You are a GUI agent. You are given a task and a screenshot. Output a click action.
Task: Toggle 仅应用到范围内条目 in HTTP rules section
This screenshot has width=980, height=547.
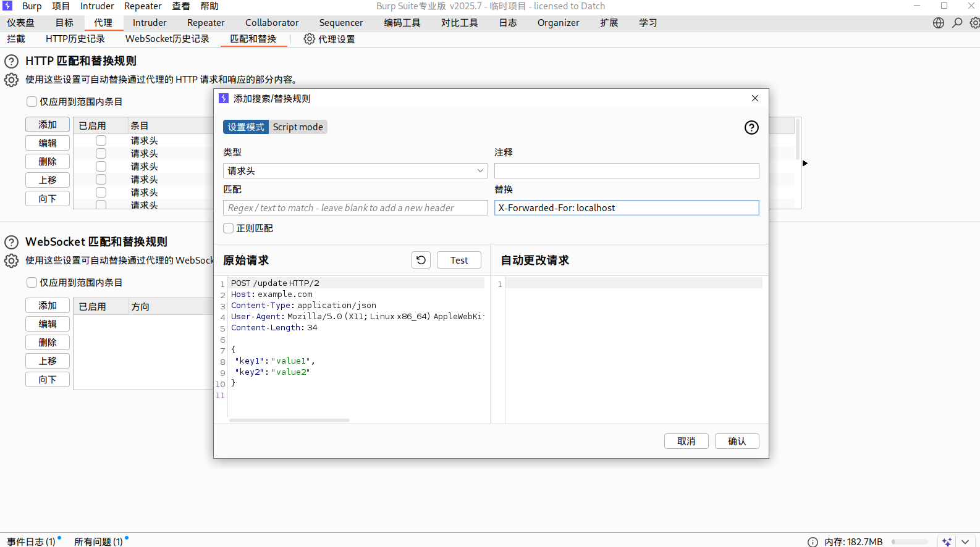pos(32,101)
